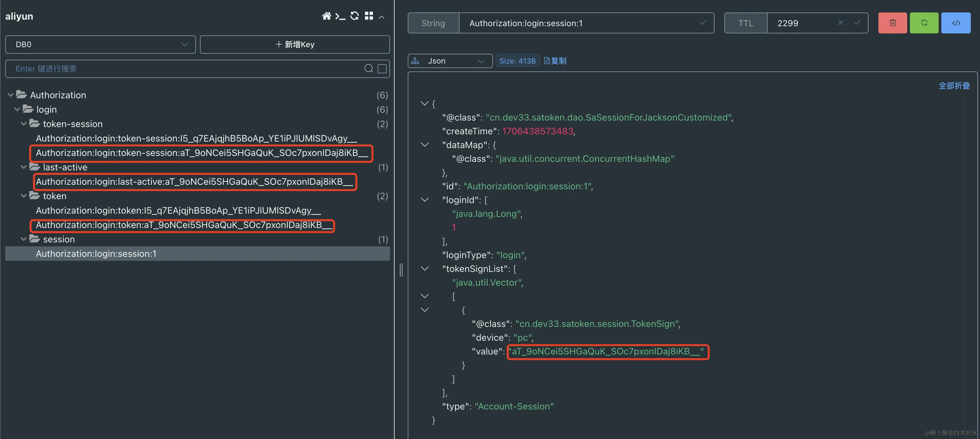The height and width of the screenshot is (439, 980).
Task: Click the 全部折叠 link
Action: click(x=954, y=86)
